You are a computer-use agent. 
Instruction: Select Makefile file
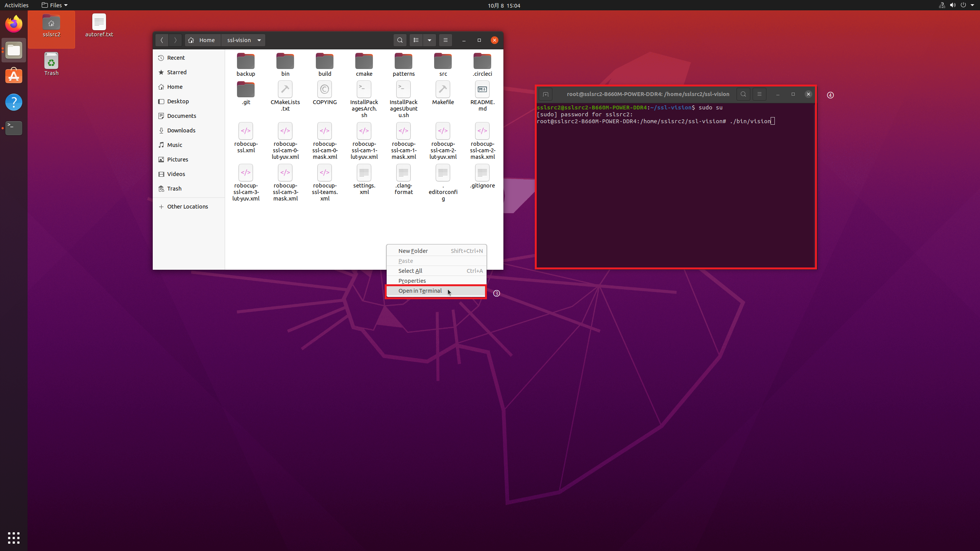click(443, 93)
